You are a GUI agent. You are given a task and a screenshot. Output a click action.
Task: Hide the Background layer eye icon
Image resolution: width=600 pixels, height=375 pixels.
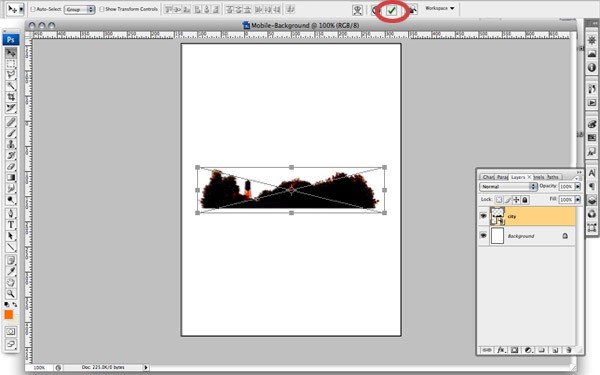pyautogui.click(x=483, y=236)
